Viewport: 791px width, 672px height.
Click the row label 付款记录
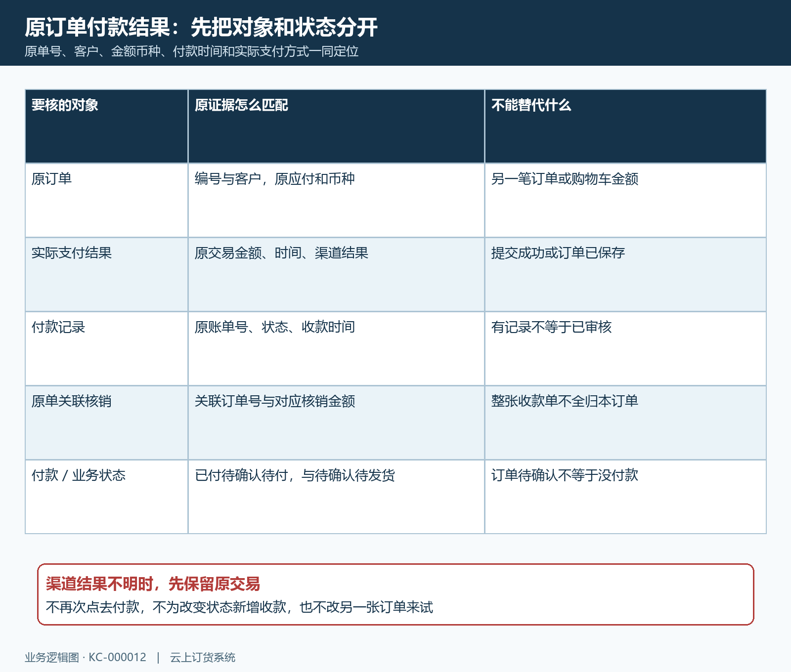coord(106,348)
